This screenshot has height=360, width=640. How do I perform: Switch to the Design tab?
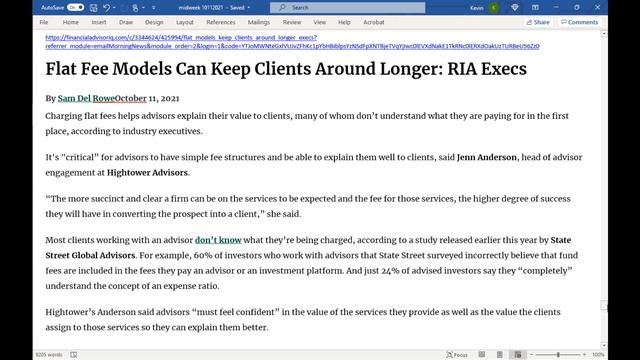point(154,22)
